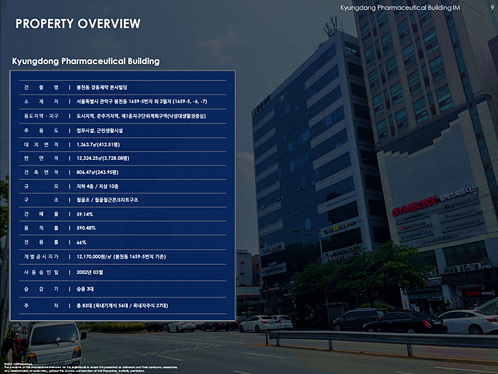498x374 pixels.
Task: Click the 66% efficiency ratio value
Action: (x=81, y=243)
